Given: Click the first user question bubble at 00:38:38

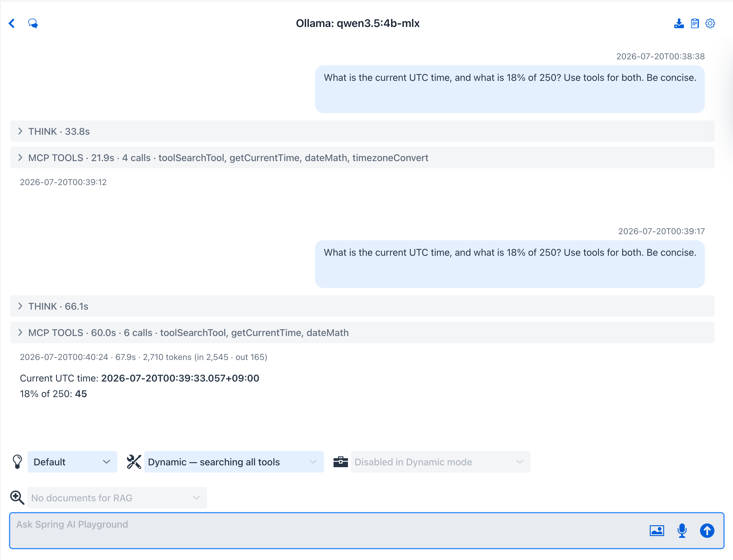Looking at the screenshot, I should [x=510, y=89].
